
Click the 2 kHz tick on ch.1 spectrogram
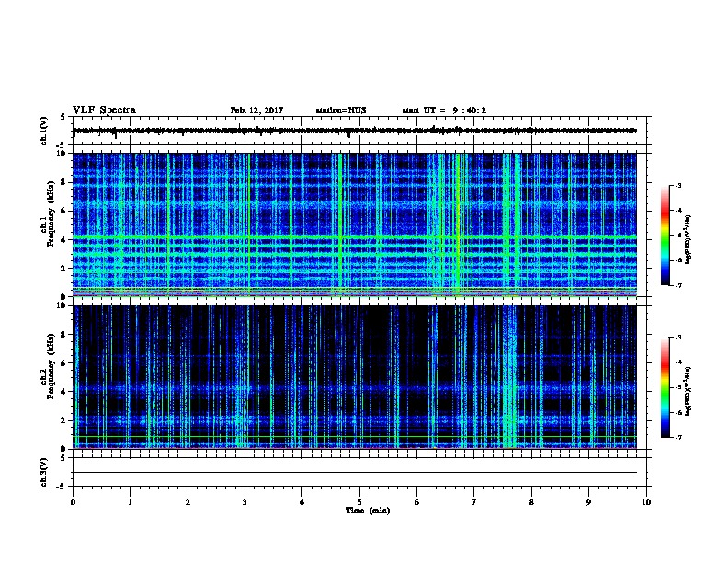pyautogui.click(x=63, y=268)
